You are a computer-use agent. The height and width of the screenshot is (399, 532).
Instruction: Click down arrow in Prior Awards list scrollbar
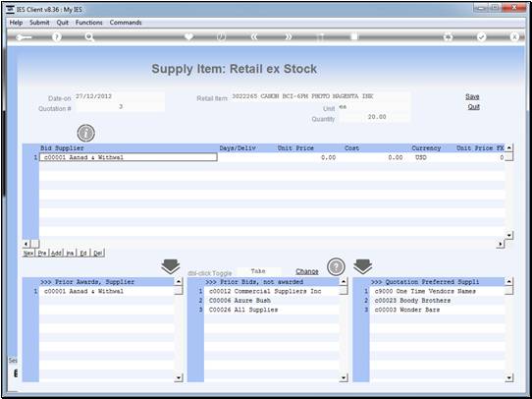point(179,377)
